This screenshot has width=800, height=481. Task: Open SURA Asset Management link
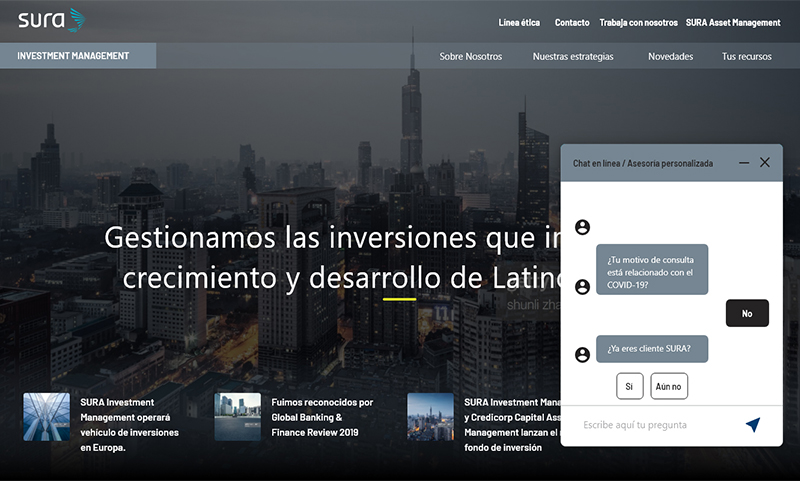733,22
